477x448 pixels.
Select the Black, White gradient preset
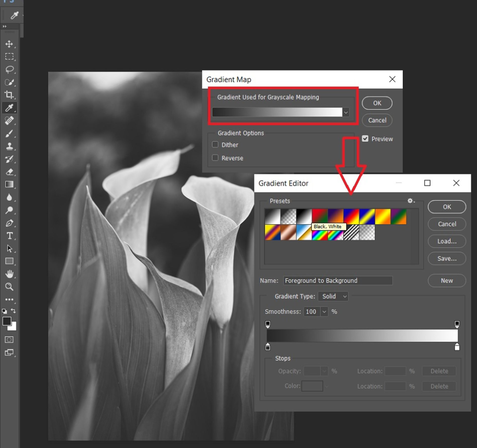(x=304, y=216)
